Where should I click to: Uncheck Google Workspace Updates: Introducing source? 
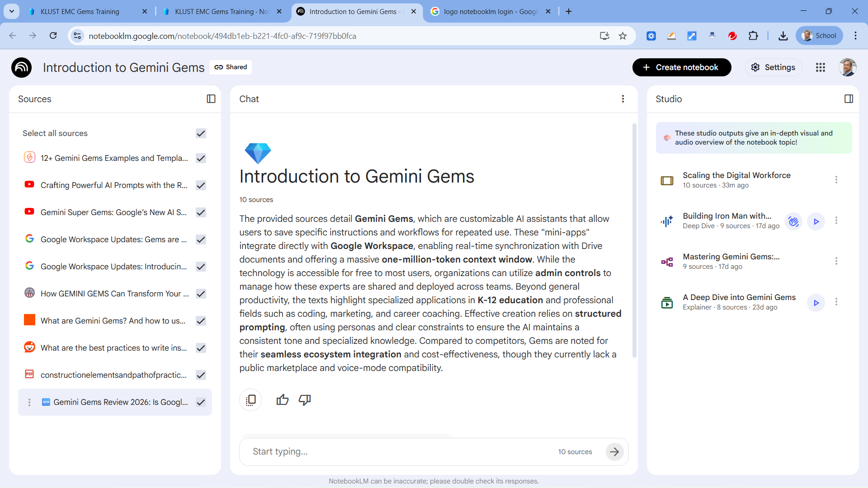tap(201, 267)
